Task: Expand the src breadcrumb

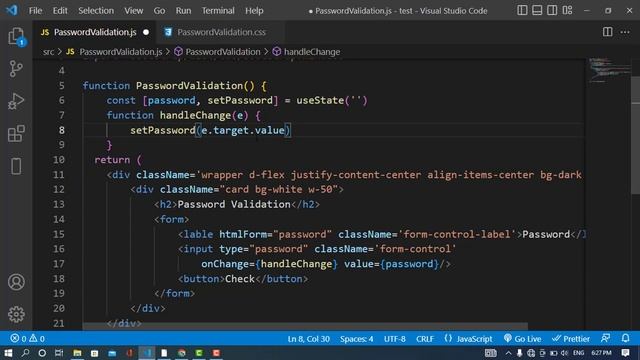Action: coord(48,52)
